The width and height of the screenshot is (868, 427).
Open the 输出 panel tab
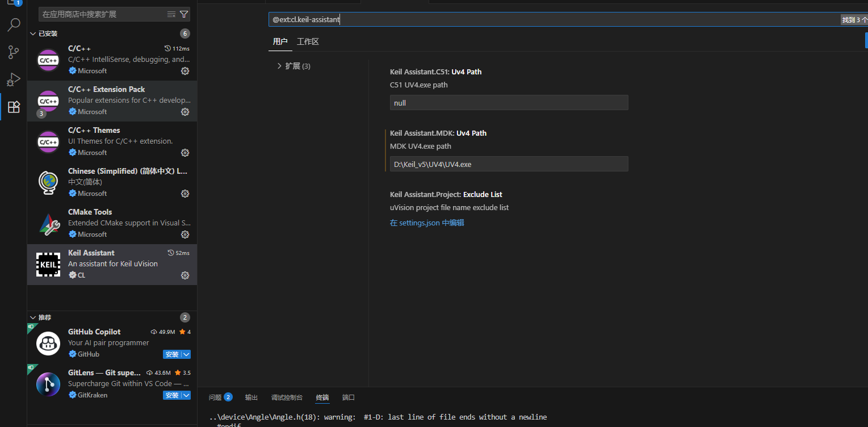tap(251, 397)
